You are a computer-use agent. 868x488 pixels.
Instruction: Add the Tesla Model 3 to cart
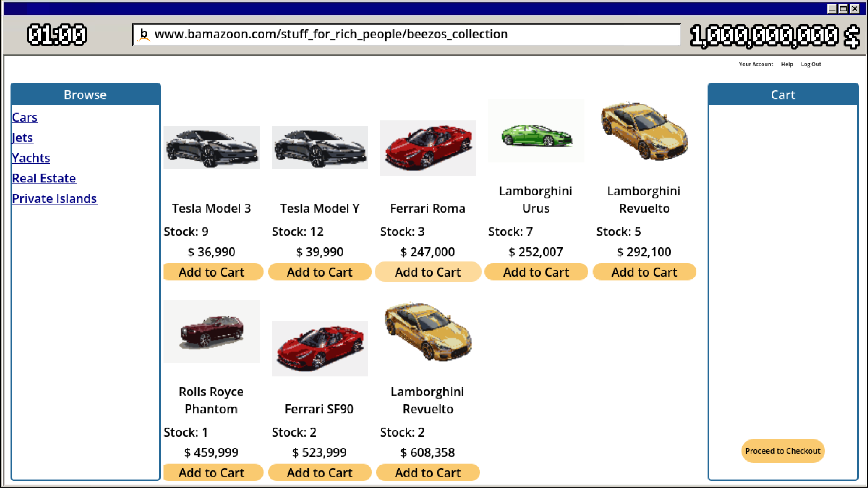pyautogui.click(x=213, y=272)
